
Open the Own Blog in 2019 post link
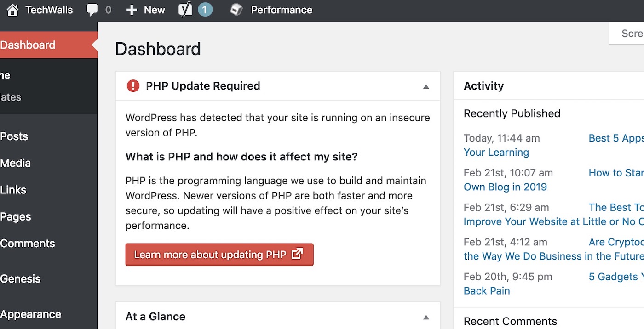[505, 187]
